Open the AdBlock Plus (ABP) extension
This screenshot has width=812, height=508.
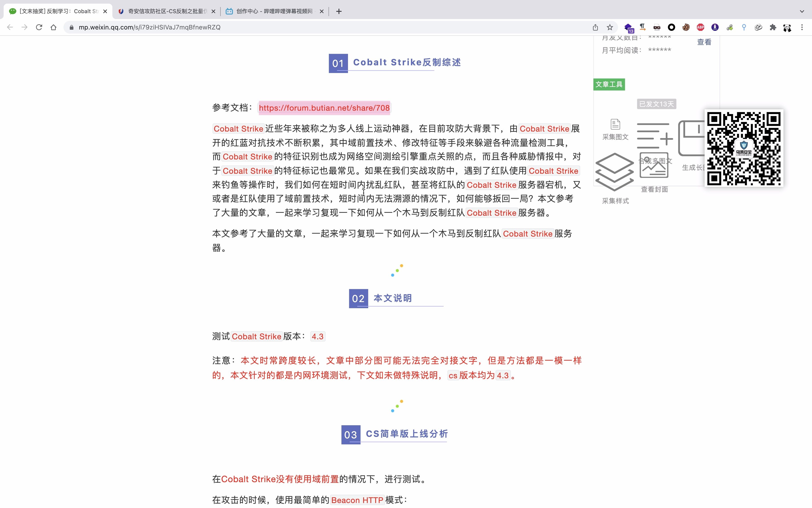pos(700,27)
